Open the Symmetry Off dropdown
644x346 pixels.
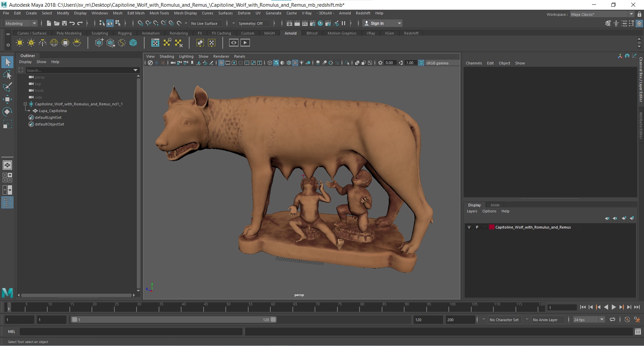(233, 23)
